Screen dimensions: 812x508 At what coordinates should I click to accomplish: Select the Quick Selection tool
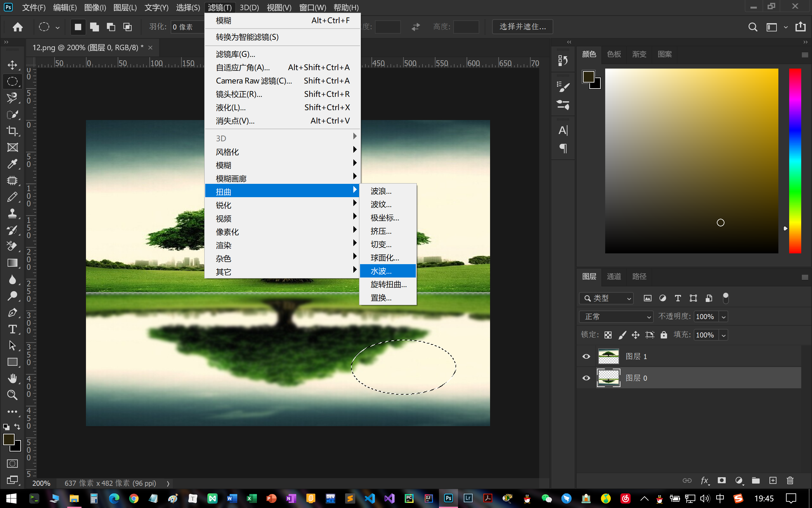[x=12, y=114]
